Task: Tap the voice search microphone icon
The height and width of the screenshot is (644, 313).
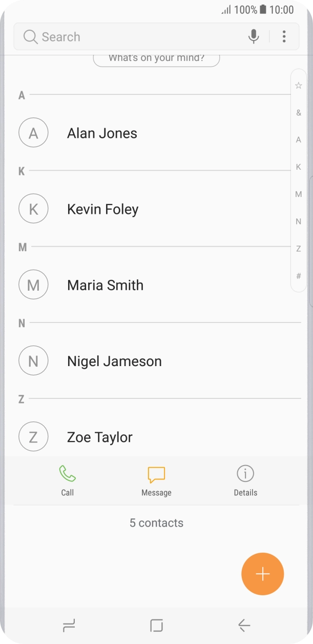Action: tap(254, 36)
